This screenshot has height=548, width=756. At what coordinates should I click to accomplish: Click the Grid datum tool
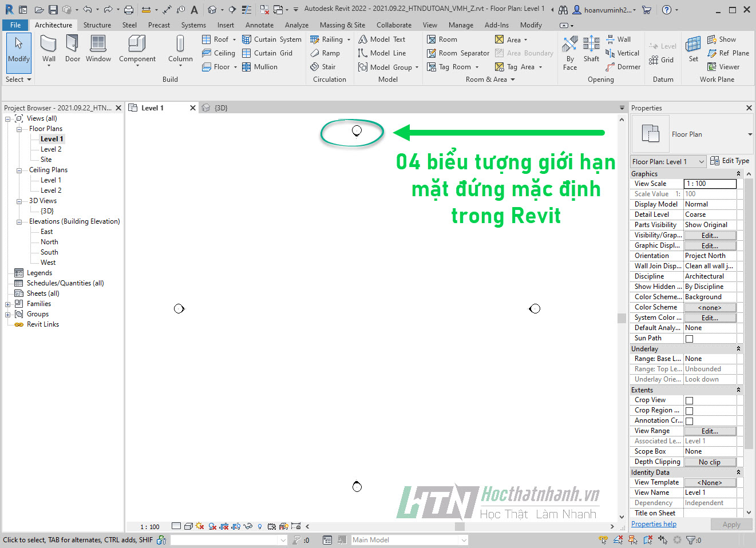point(662,60)
